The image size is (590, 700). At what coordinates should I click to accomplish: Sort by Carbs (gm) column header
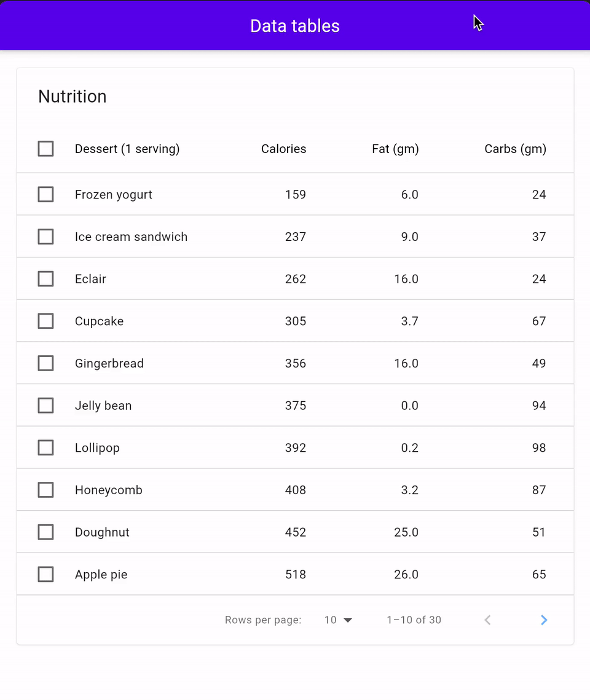click(x=516, y=149)
